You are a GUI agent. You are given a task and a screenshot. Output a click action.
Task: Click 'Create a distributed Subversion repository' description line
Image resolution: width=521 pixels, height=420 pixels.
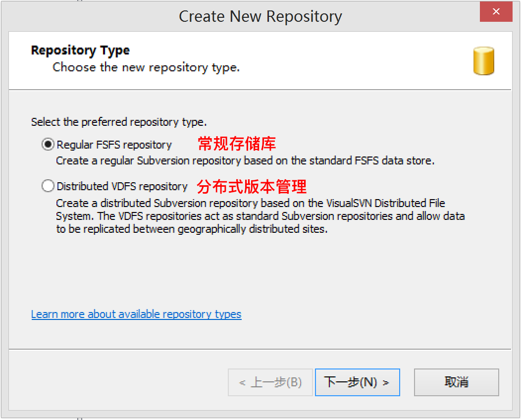coord(250,204)
